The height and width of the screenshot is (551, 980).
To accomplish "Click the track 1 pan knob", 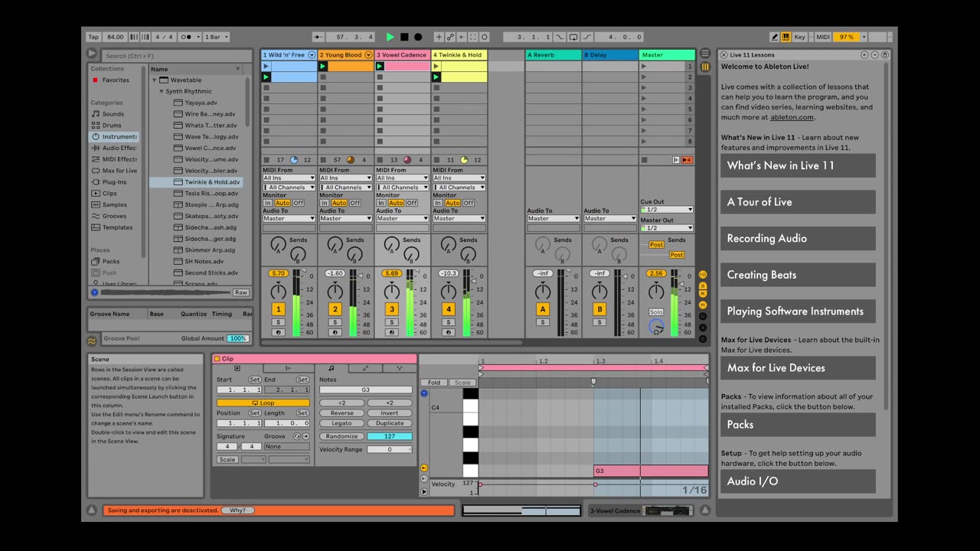I will tap(278, 290).
